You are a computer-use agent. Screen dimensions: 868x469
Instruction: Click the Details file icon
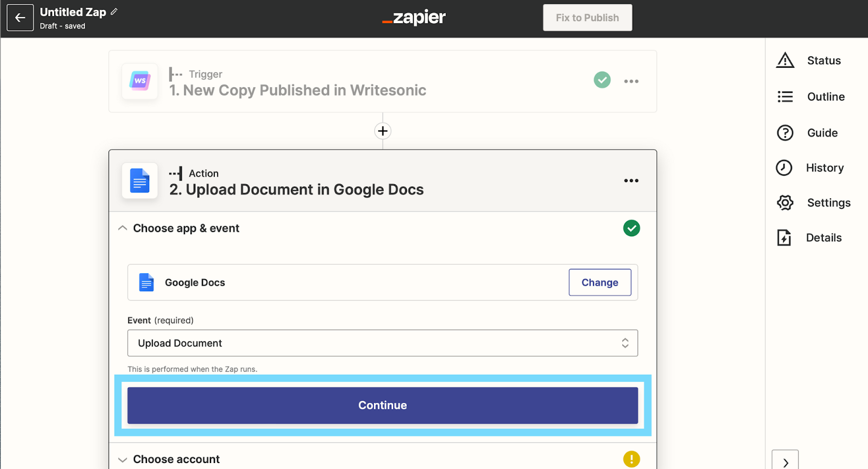pyautogui.click(x=784, y=237)
